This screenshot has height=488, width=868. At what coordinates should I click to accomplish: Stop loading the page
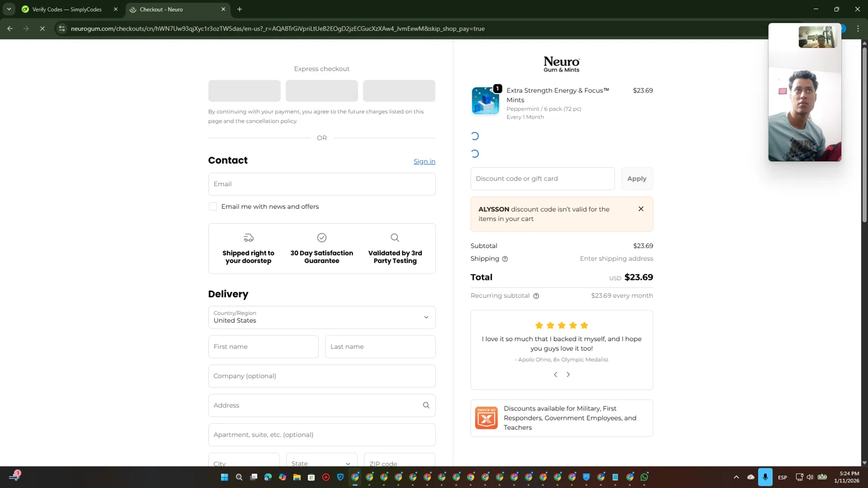(x=42, y=28)
